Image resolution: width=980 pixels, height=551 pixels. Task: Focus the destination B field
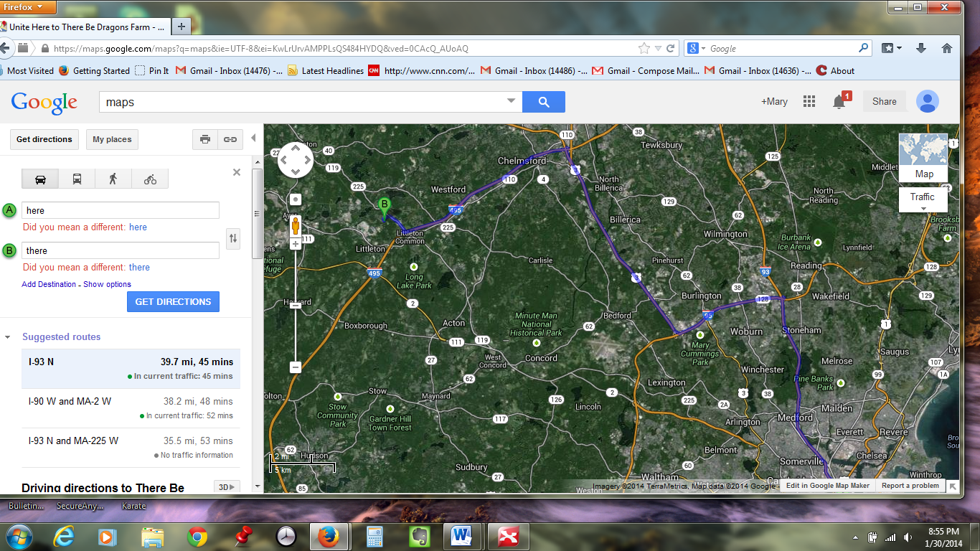(121, 251)
